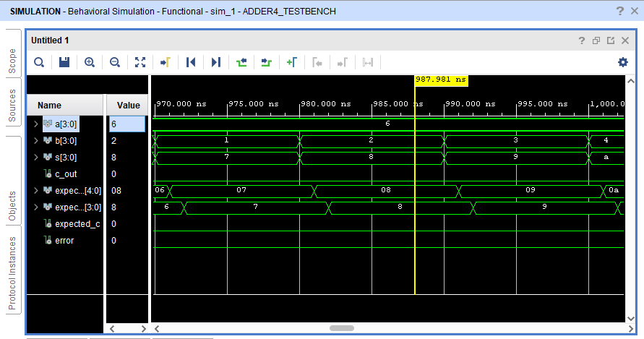The width and height of the screenshot is (644, 339).
Task: Go to cursor in waveform
Action: pyautogui.click(x=166, y=62)
